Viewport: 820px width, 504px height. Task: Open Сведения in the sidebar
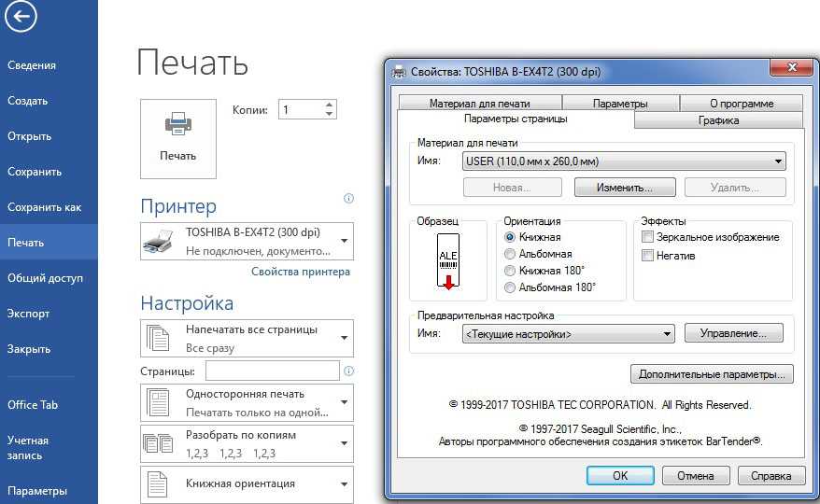coord(49,65)
